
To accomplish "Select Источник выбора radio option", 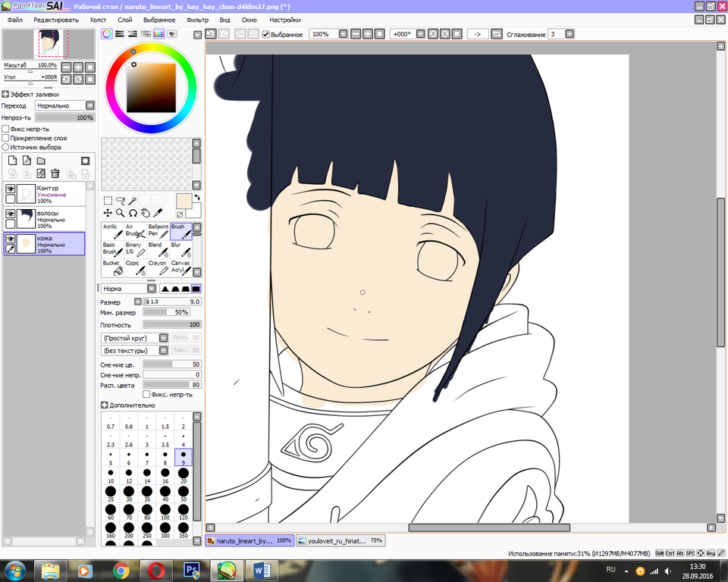I will 5,147.
